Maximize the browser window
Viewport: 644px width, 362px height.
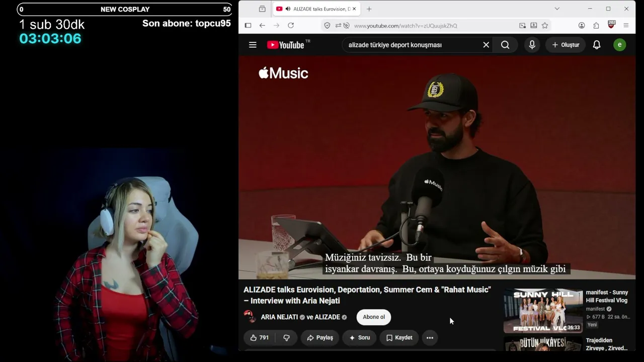pyautogui.click(x=608, y=9)
